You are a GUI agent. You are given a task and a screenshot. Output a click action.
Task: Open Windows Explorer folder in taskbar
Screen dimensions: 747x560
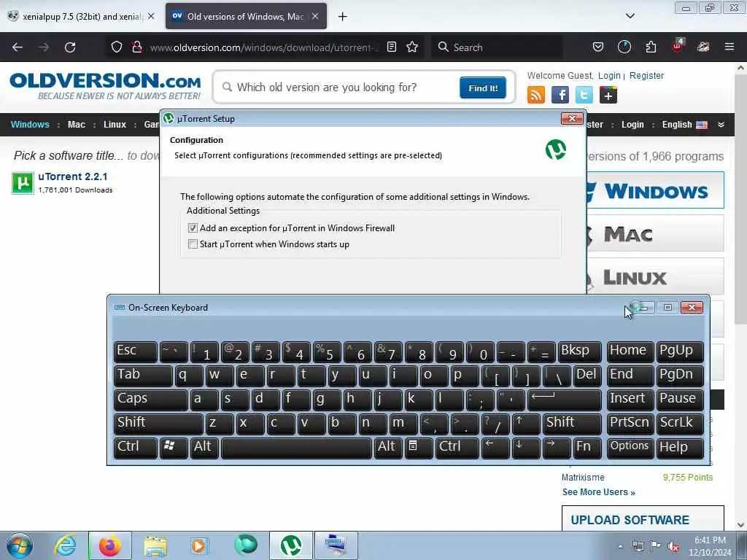click(155, 545)
